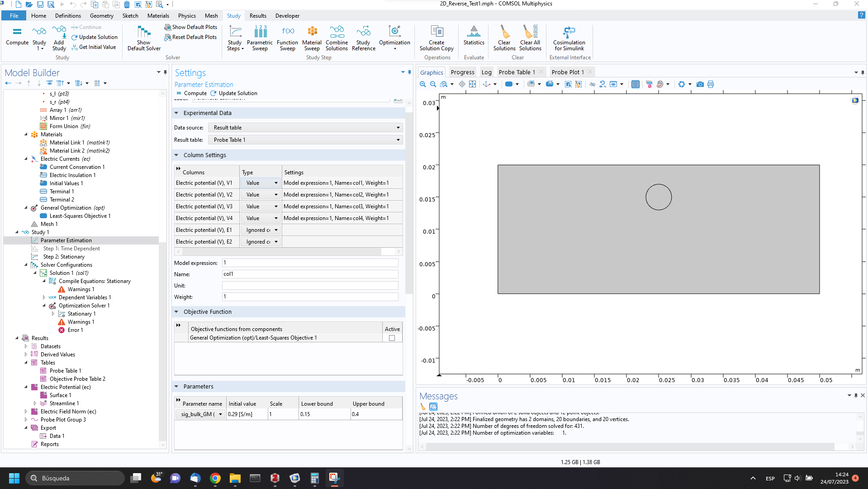Click Function Sweep icon
The height and width of the screenshot is (489, 868).
pyautogui.click(x=288, y=38)
